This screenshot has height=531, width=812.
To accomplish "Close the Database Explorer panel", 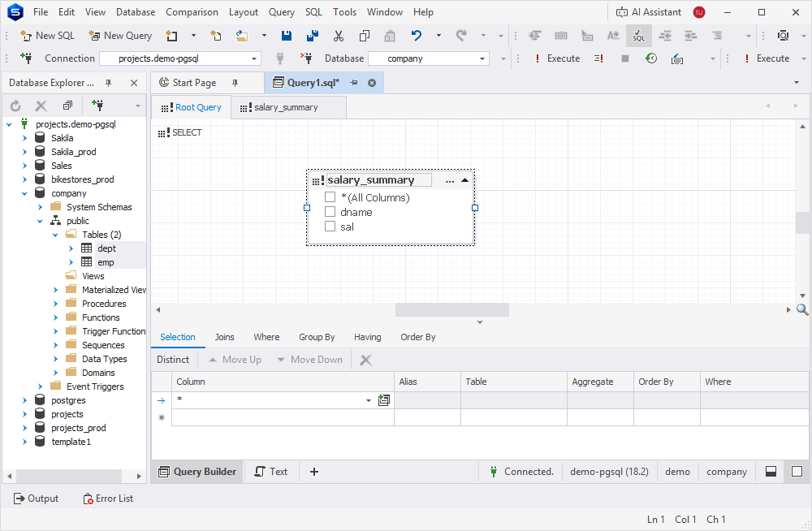I will [134, 83].
